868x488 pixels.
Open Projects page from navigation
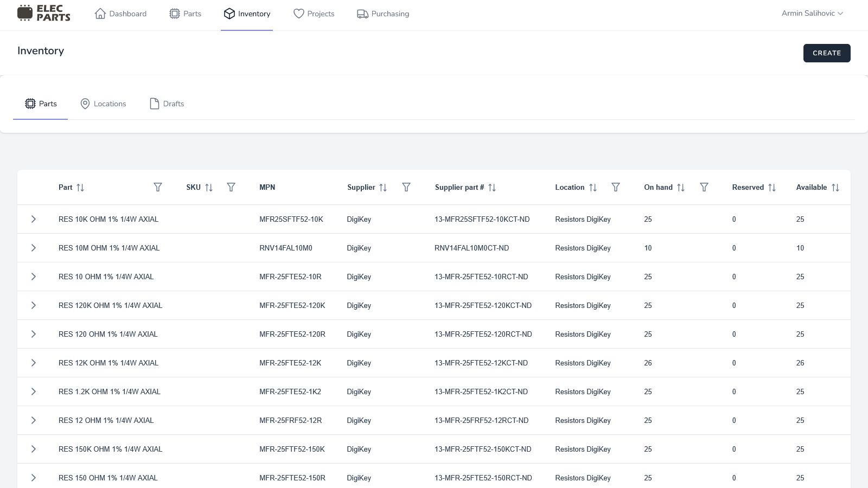click(314, 14)
